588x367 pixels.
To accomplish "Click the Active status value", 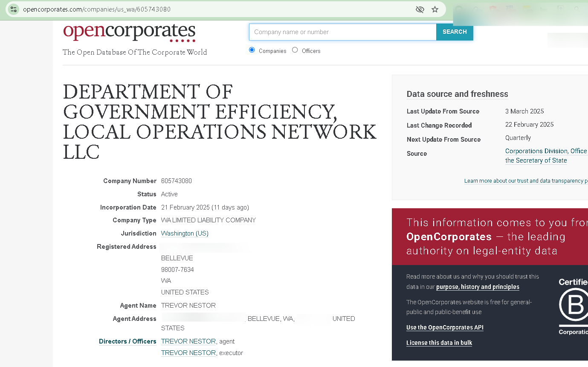I will click(169, 194).
